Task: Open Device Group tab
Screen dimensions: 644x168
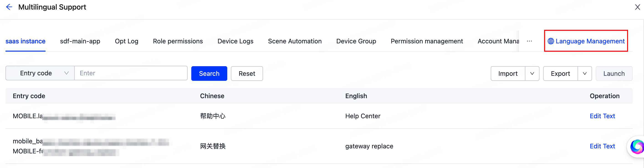Action: (356, 41)
